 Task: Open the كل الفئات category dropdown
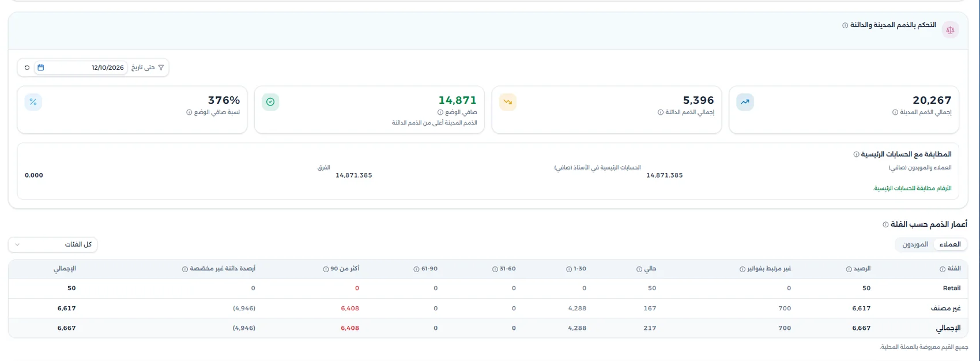click(x=52, y=245)
